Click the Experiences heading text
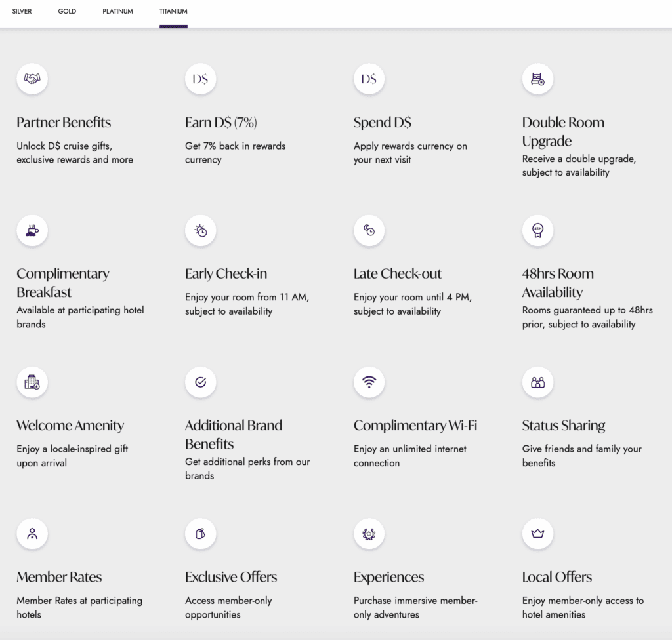The width and height of the screenshot is (672, 640). [x=388, y=577]
